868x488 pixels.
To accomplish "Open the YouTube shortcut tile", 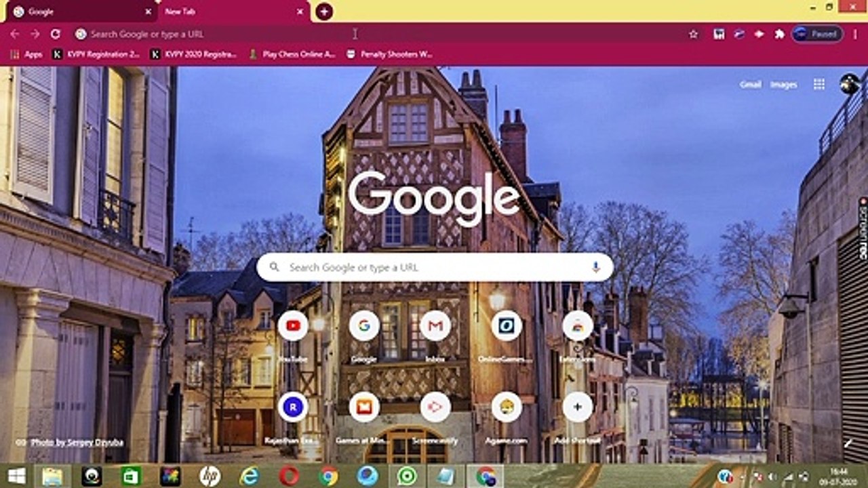I will [x=293, y=326].
